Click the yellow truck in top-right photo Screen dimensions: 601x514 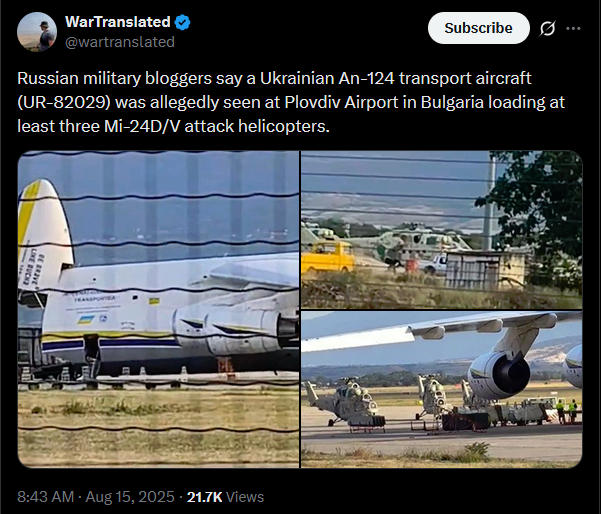point(327,256)
